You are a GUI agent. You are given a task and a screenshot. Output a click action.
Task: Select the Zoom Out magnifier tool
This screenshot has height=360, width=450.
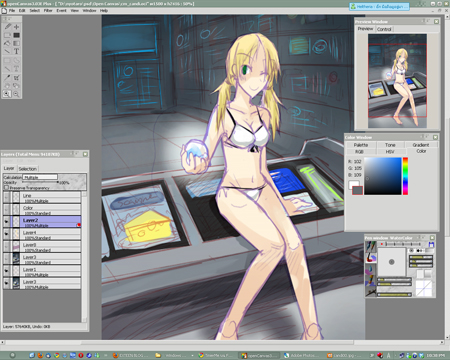pos(16,94)
